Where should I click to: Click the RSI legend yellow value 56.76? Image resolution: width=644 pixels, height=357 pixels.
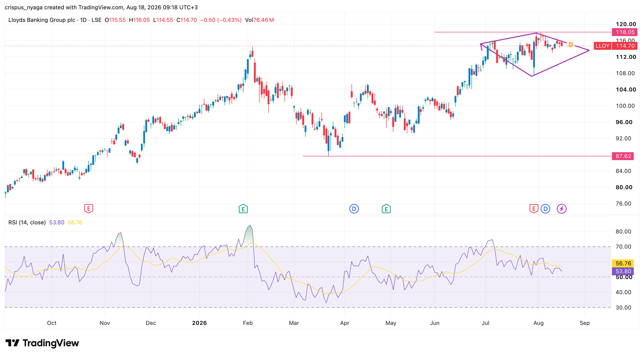(x=75, y=222)
